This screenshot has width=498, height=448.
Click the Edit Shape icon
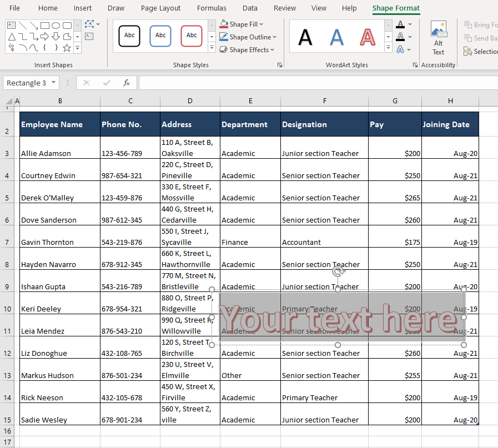coord(88,24)
